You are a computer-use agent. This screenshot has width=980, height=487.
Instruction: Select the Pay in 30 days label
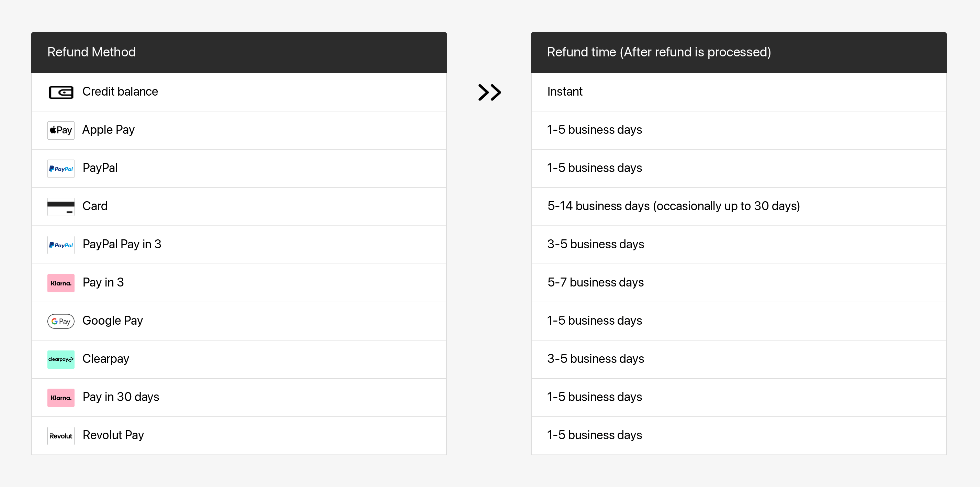tap(121, 397)
